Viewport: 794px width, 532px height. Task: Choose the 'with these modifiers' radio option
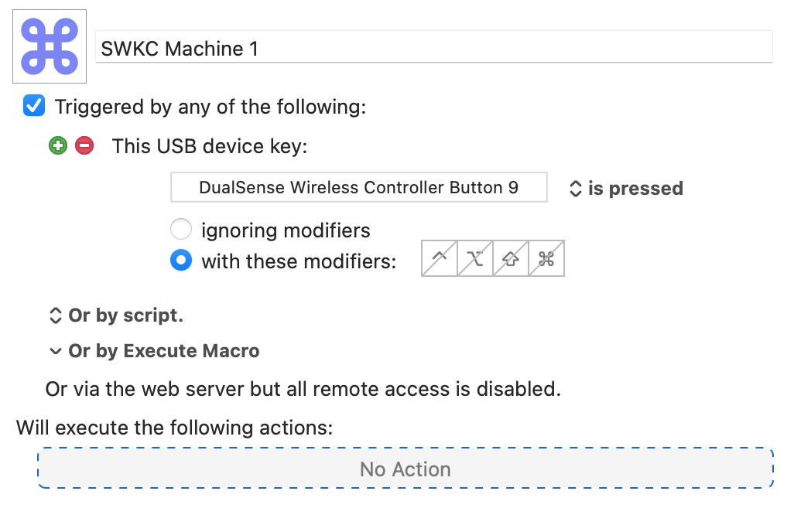click(180, 261)
